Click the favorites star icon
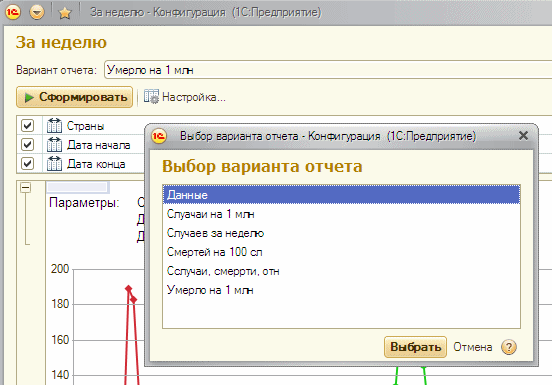Image resolution: width=552 pixels, height=385 pixels. click(x=65, y=13)
